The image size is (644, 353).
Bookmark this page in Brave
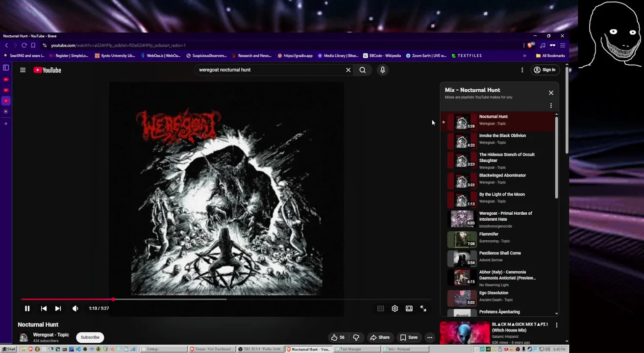33,46
